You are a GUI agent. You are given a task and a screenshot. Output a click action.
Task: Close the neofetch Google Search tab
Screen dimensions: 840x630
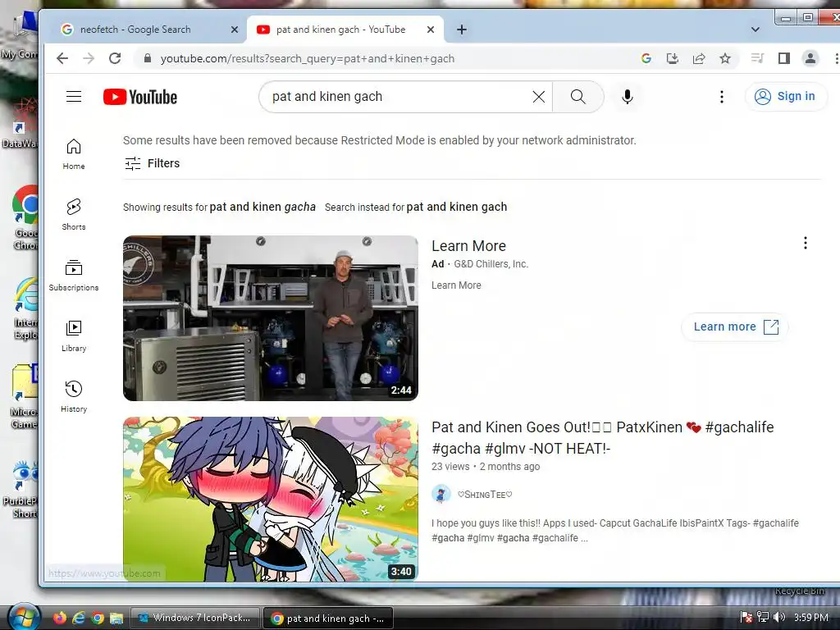[234, 30]
